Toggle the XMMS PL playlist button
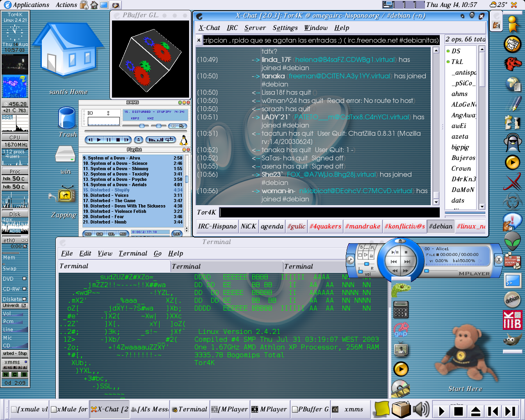This screenshot has height=420, width=525. [182, 126]
